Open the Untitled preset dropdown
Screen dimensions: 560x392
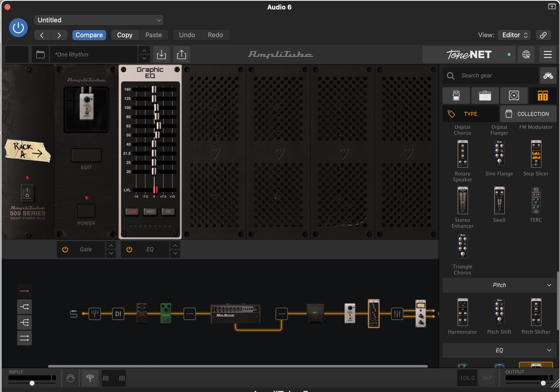click(99, 20)
